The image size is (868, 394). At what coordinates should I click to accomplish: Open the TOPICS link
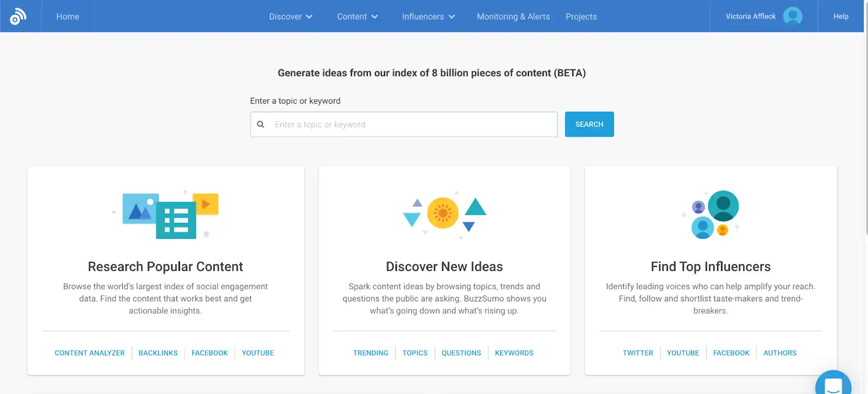coord(415,353)
